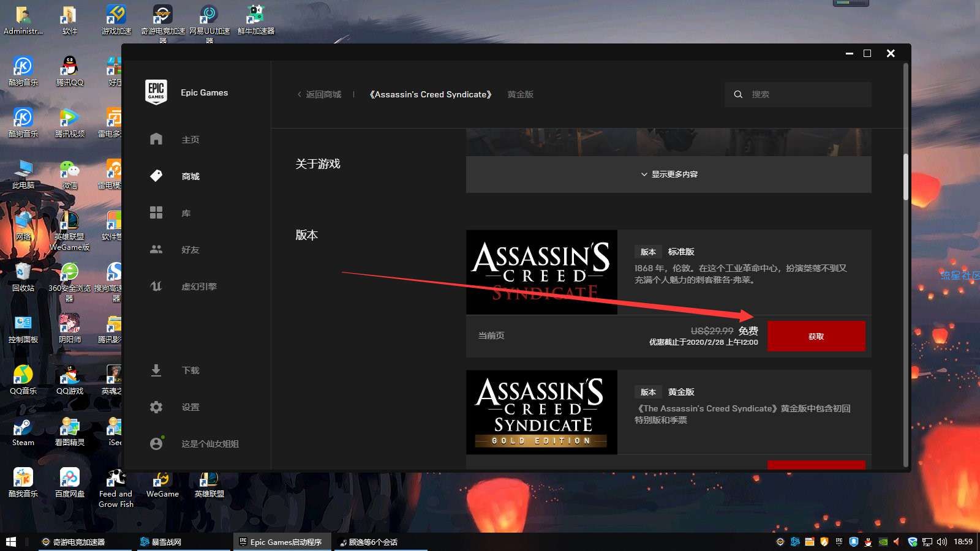Click the download arrow icon
The image size is (980, 551).
pyautogui.click(x=156, y=370)
